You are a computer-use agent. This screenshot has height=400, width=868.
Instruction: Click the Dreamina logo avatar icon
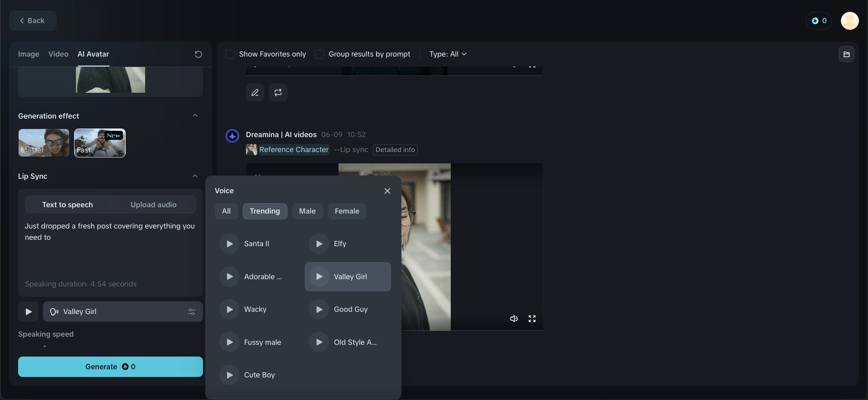(232, 136)
